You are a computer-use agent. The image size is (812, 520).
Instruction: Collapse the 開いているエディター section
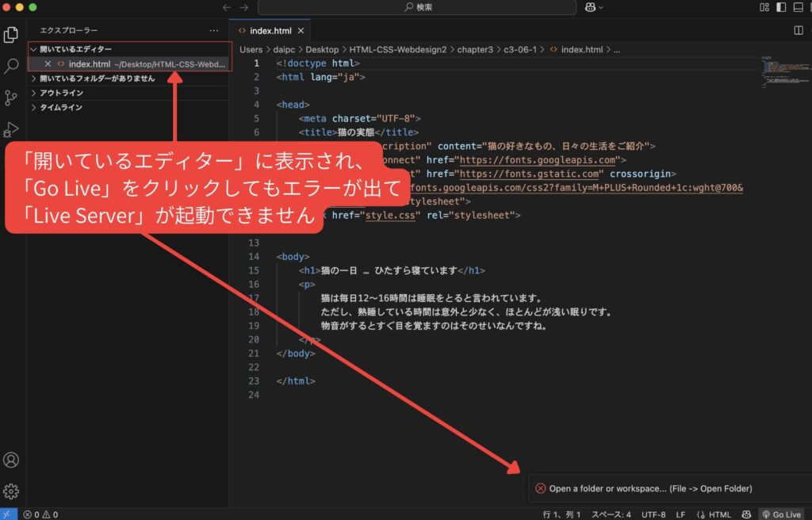33,49
